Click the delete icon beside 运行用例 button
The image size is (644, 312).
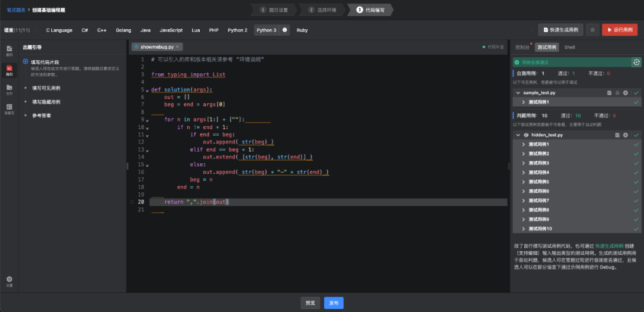[x=592, y=30]
